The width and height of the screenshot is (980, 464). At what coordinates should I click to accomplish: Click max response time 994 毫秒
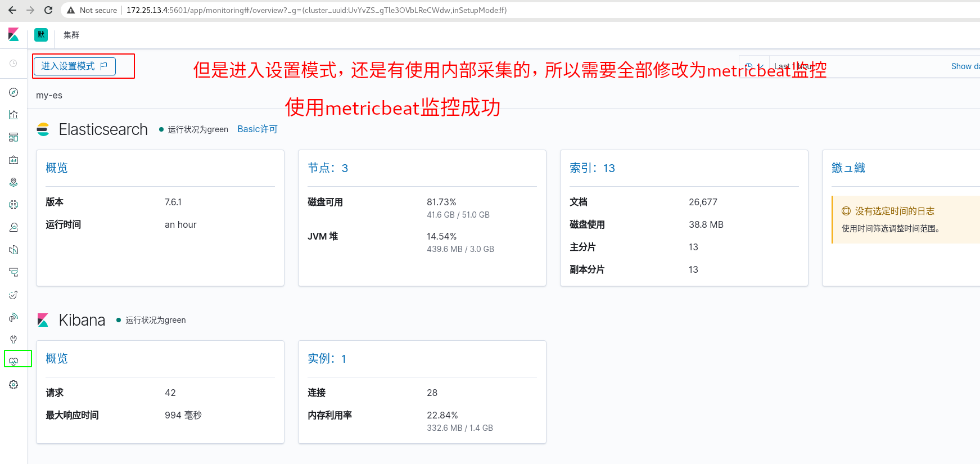pyautogui.click(x=183, y=415)
